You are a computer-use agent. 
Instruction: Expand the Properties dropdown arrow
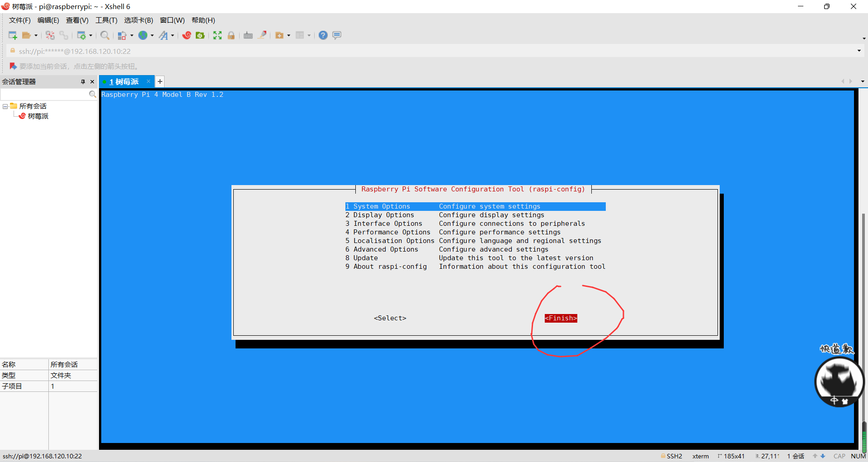point(91,35)
